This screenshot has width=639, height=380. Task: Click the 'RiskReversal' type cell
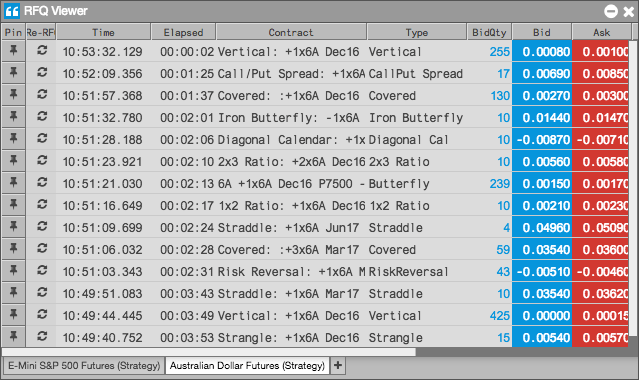pyautogui.click(x=408, y=272)
